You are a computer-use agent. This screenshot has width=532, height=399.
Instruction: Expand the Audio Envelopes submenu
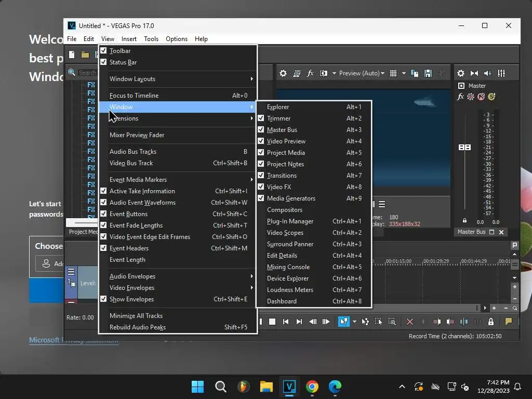click(x=178, y=276)
